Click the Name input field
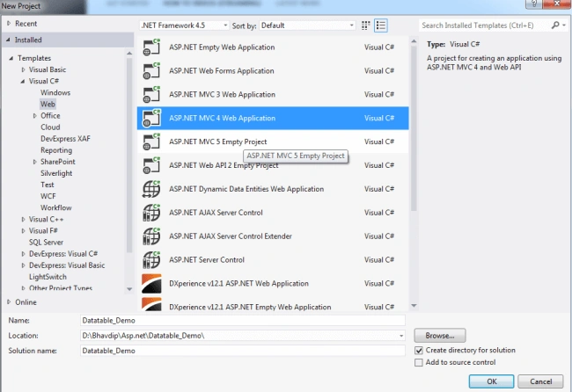Screen dimensions: 572x392 pos(243,321)
